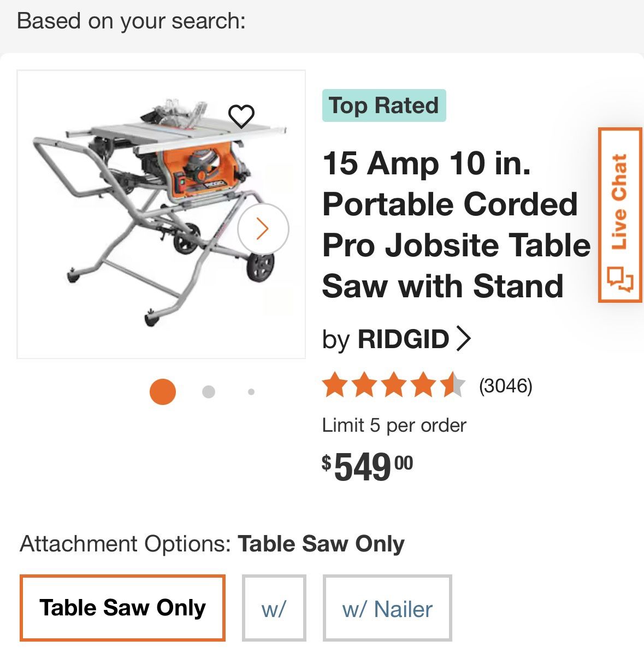The image size is (644, 652).
Task: Click the star rating icons
Action: coord(393,386)
